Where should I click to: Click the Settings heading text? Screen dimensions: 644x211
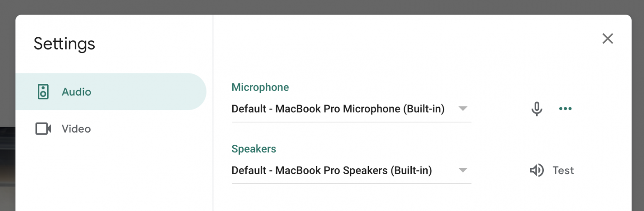65,44
